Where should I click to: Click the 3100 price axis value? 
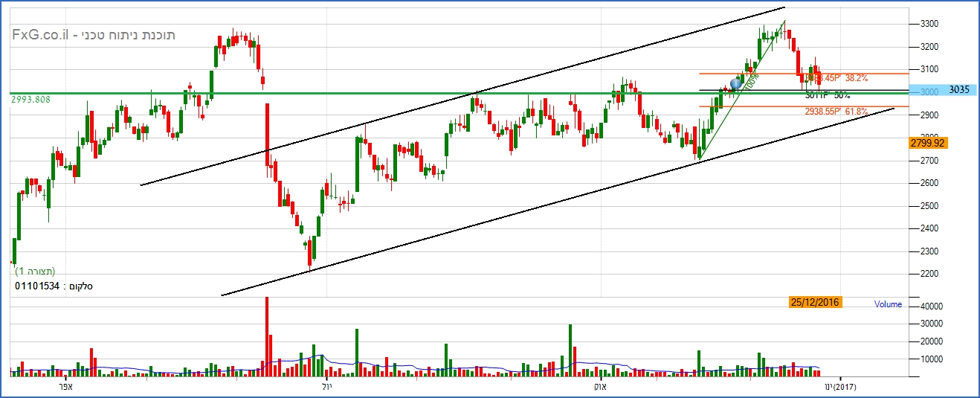pos(930,69)
